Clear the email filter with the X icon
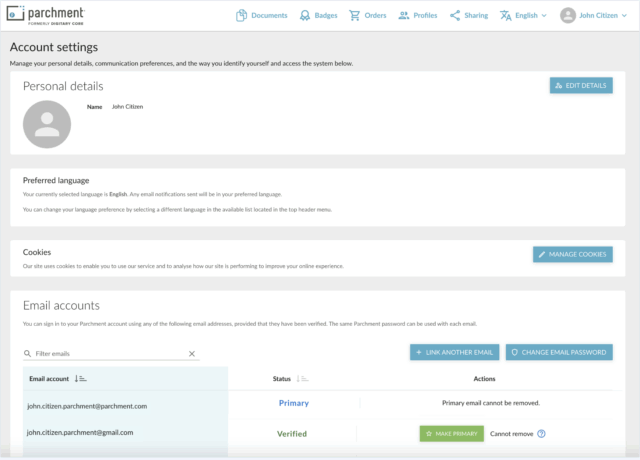 pos(192,354)
